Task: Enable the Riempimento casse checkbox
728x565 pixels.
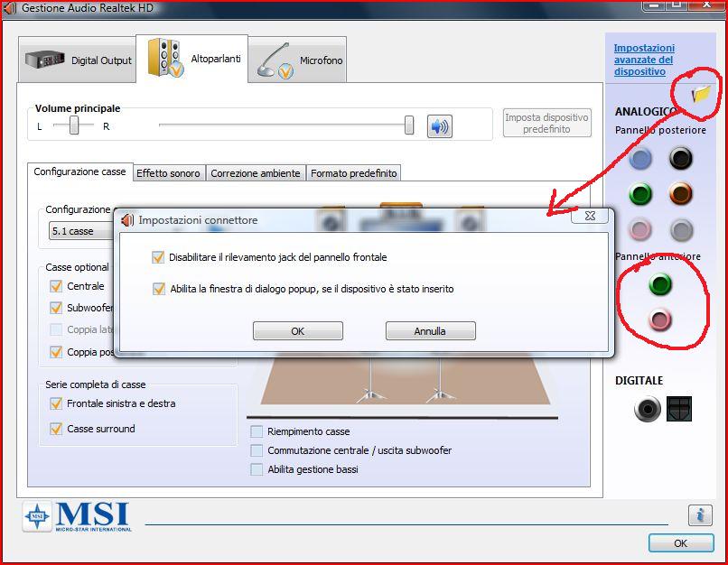Action: point(257,431)
